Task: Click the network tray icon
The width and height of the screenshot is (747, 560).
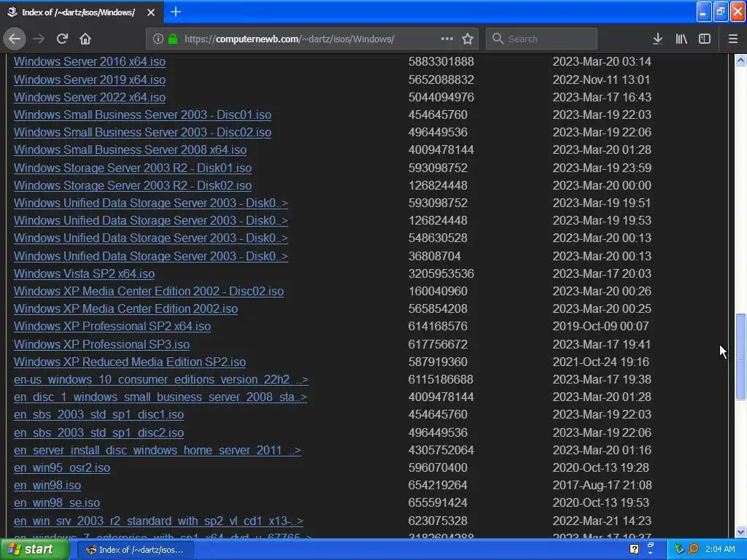Action: 679,550
